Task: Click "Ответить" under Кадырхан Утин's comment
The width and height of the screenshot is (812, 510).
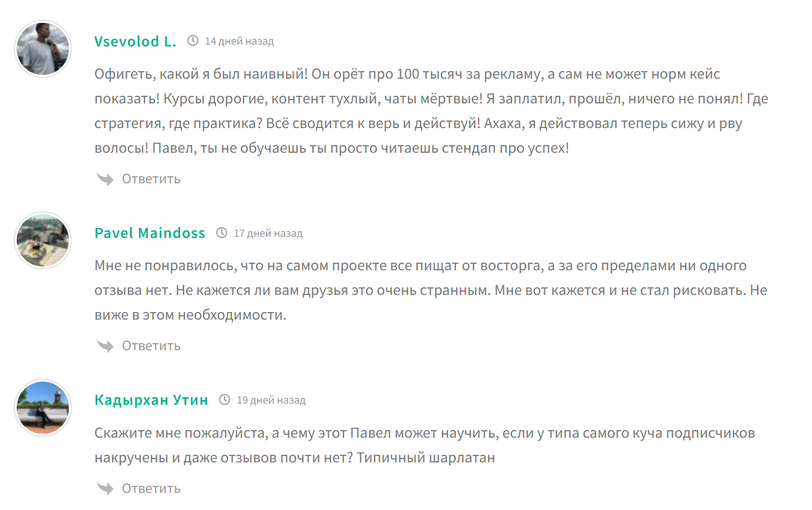Action: coord(151,488)
